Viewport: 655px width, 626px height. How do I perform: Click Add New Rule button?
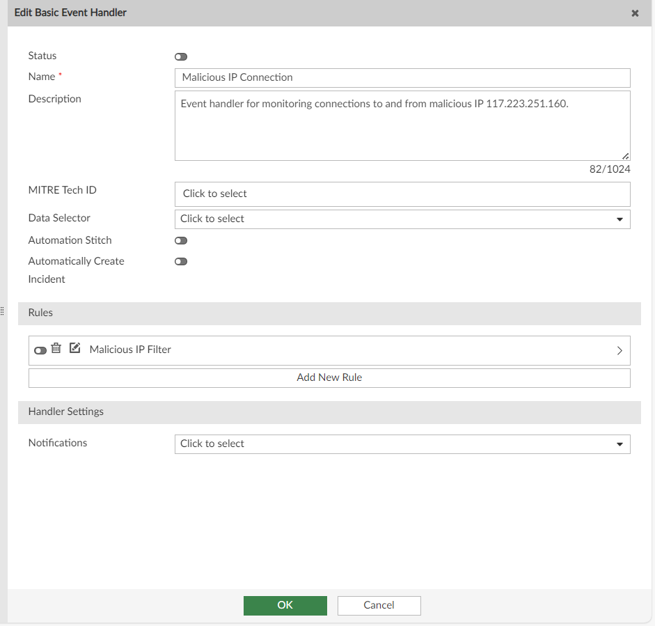coord(329,378)
